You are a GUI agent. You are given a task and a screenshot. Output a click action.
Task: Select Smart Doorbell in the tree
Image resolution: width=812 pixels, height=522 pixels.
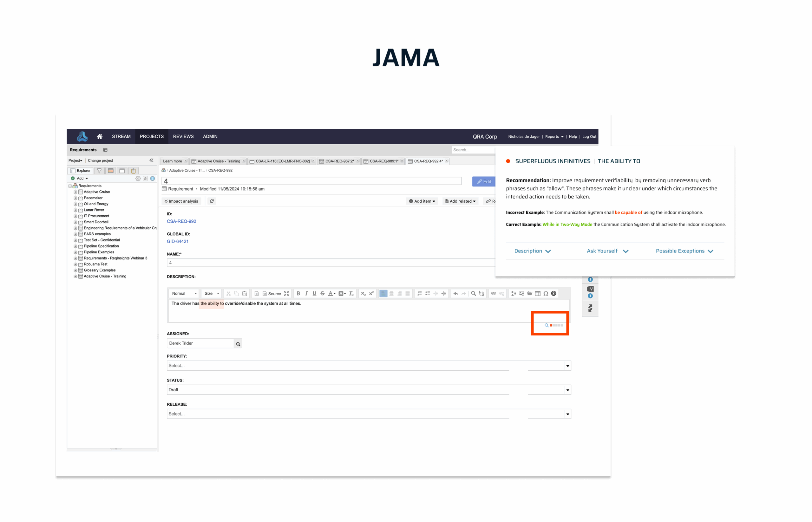coord(96,222)
